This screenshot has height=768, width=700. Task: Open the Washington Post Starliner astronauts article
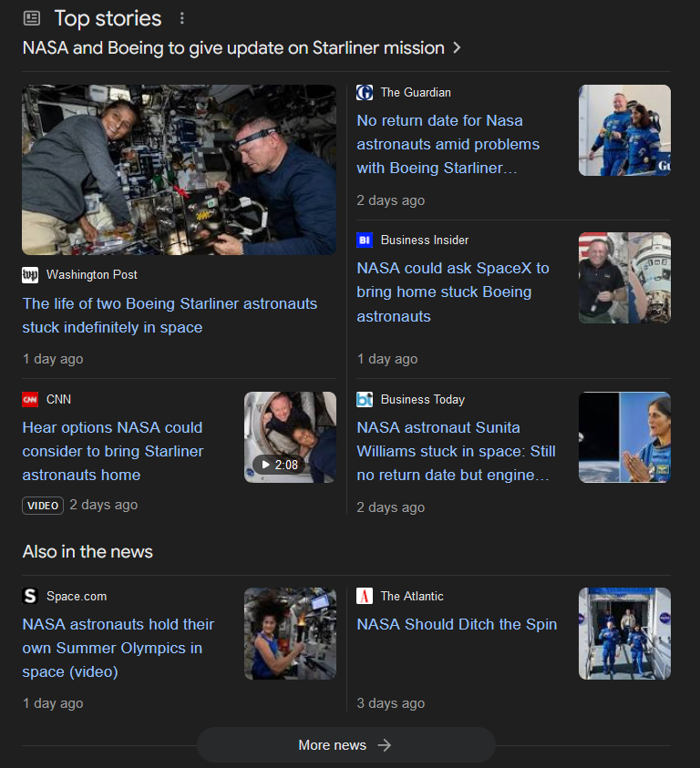[170, 315]
